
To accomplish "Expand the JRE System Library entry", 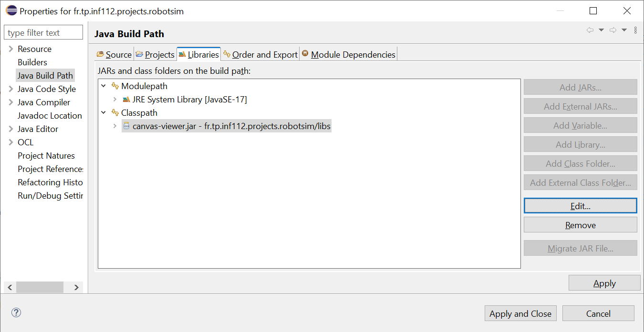I will point(115,100).
